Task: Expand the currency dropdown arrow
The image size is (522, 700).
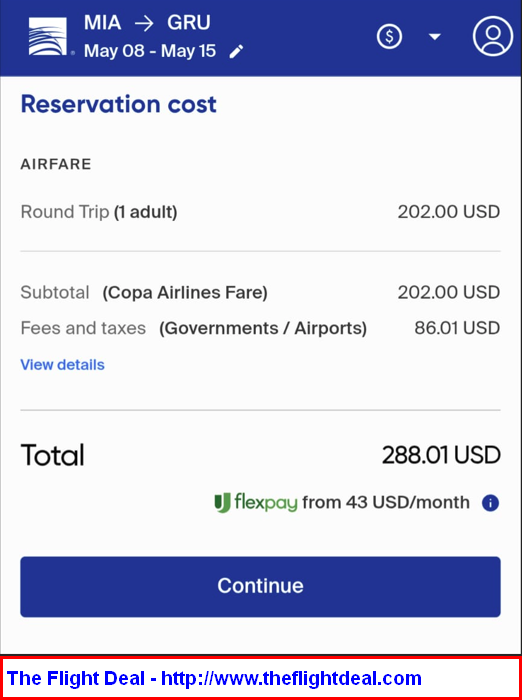Action: pos(434,37)
